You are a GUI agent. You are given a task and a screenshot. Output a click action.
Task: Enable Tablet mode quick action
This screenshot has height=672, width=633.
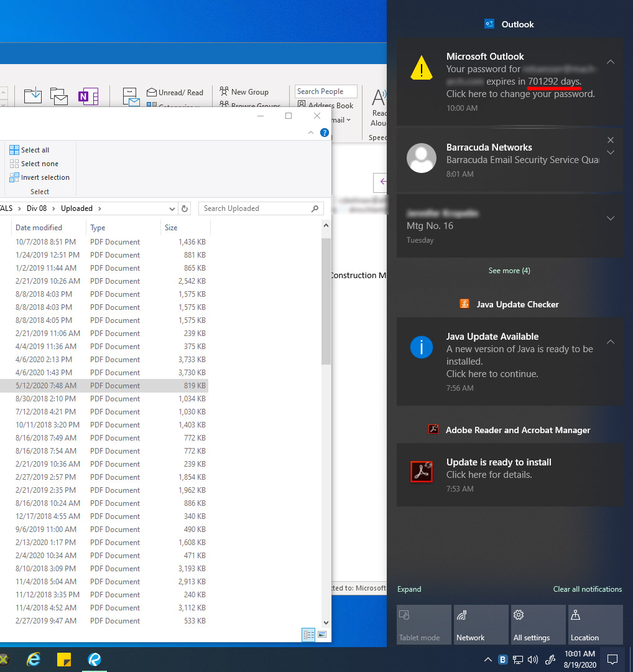pos(423,625)
